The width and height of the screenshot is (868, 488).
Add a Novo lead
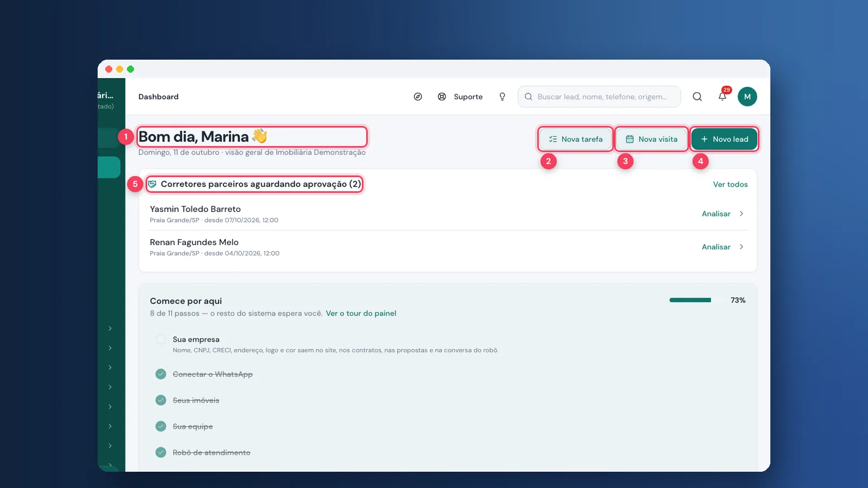(x=724, y=139)
